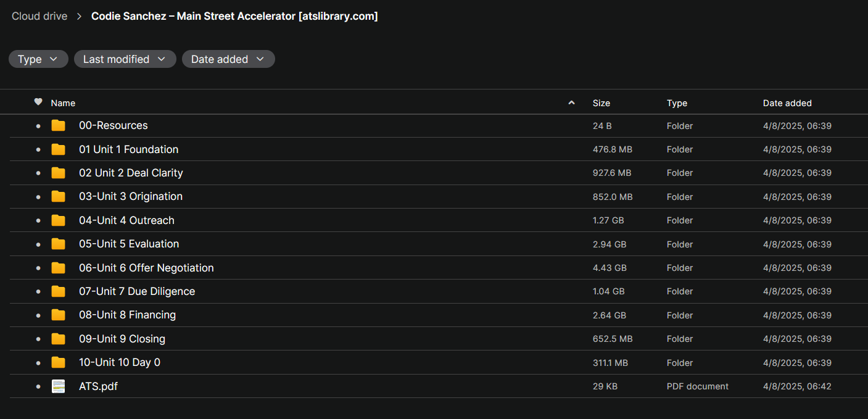
Task: Sort by the Size column header
Action: [x=601, y=103]
